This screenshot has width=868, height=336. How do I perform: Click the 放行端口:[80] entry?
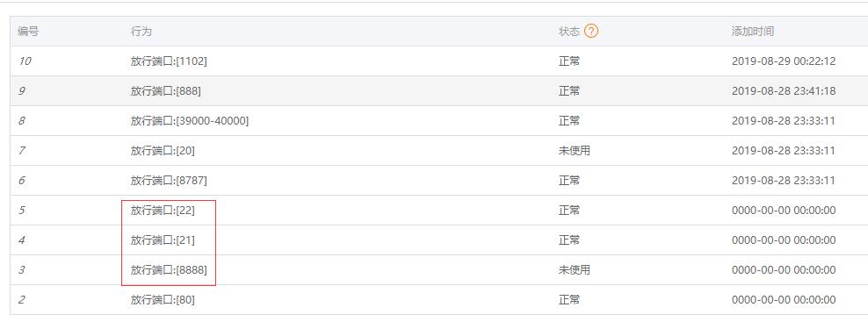(163, 300)
